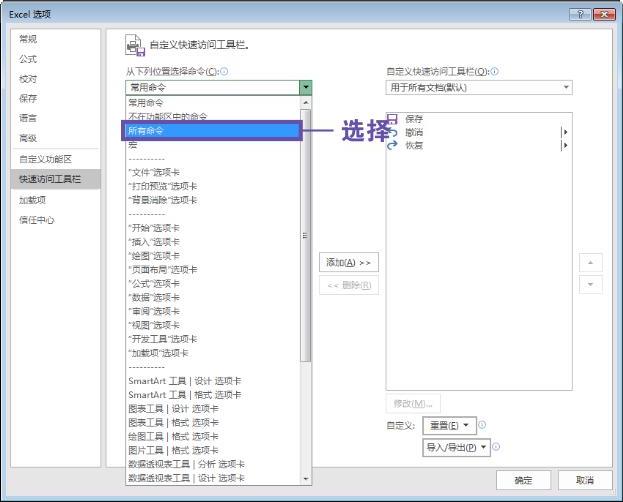Screen dimensions: 623x502
Task: Expand the 恢复 submenu arrow
Action: (x=565, y=145)
